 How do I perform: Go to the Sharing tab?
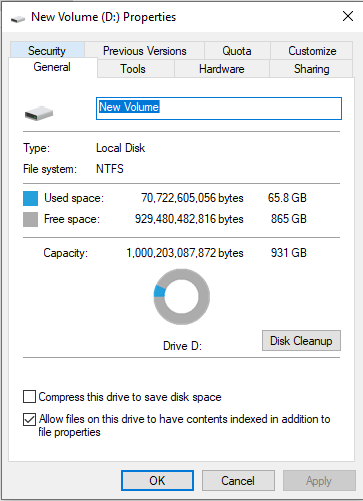click(311, 69)
